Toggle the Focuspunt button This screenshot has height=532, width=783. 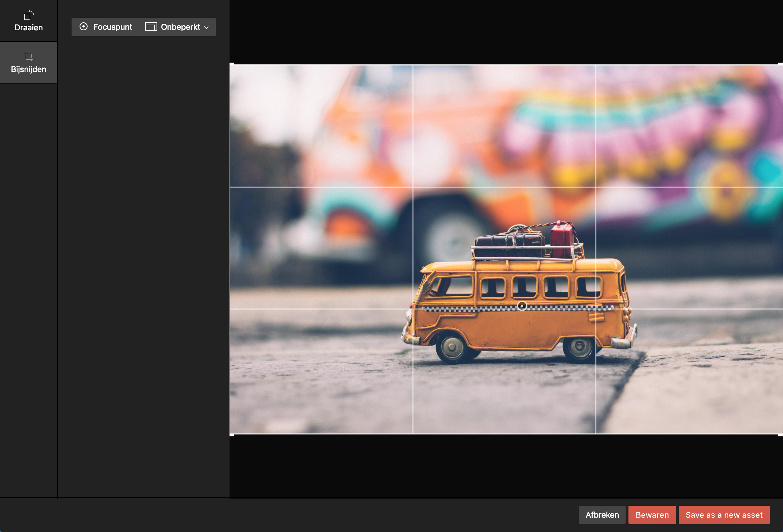click(105, 27)
